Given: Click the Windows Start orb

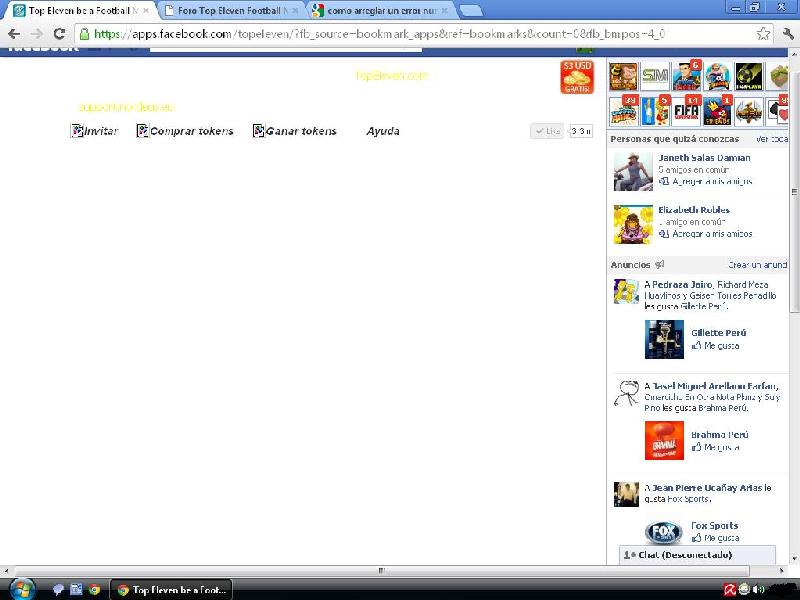Looking at the screenshot, I should pos(22,589).
